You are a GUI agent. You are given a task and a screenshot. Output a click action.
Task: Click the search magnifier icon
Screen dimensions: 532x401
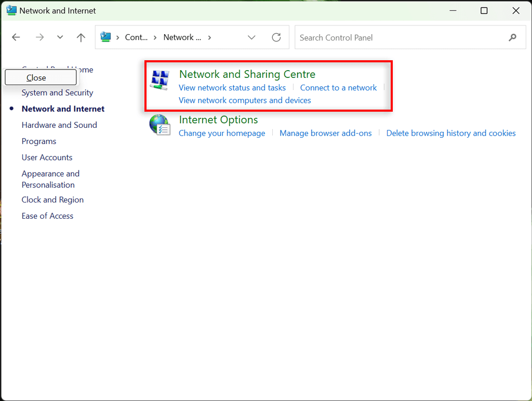click(513, 37)
